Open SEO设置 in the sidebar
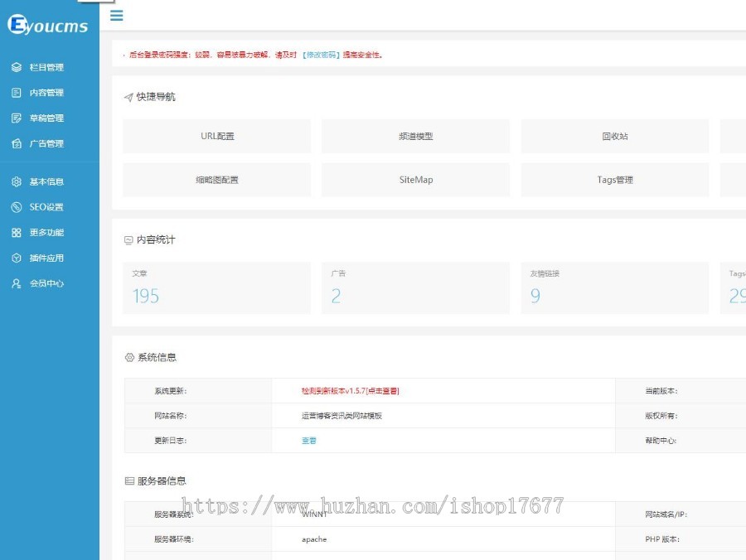This screenshot has height=560, width=746. [x=46, y=207]
